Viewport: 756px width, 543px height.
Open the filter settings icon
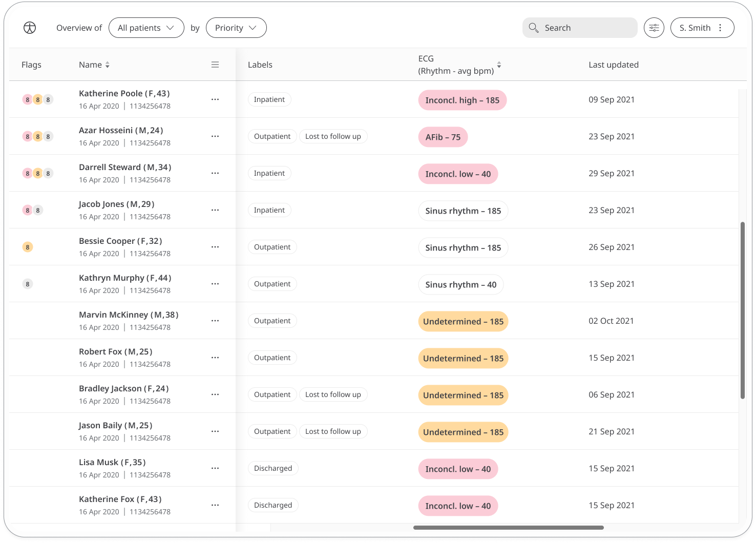(x=654, y=28)
